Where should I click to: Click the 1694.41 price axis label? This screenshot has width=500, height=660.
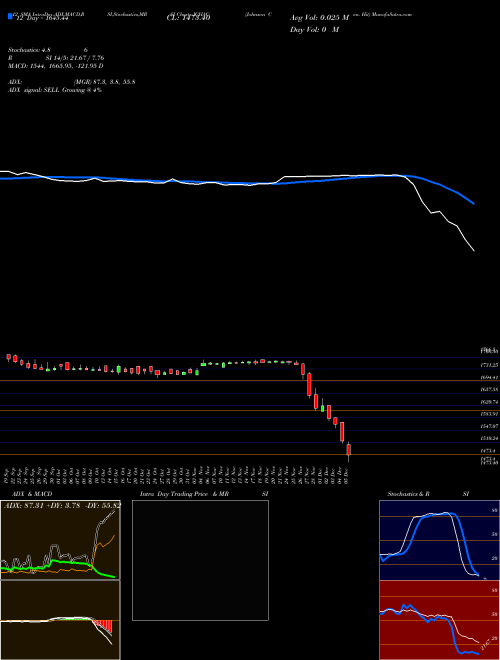489,378
